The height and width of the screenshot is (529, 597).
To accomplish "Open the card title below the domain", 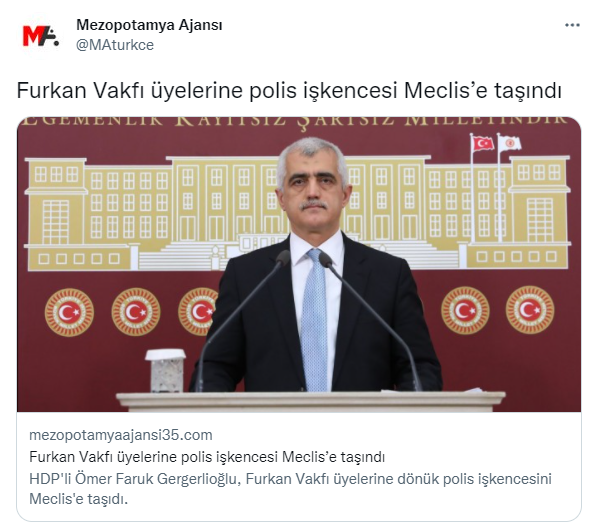I will (207, 457).
